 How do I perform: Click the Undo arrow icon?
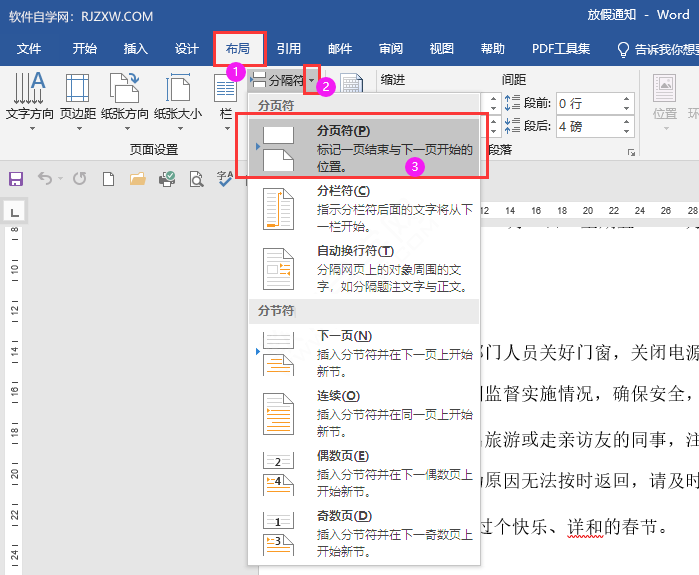(x=45, y=179)
